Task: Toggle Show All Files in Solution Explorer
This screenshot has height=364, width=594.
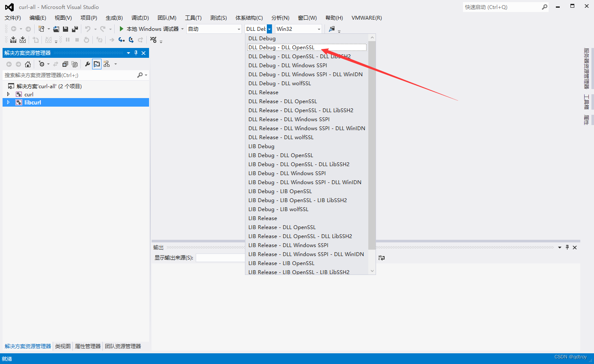Action: tap(75, 64)
